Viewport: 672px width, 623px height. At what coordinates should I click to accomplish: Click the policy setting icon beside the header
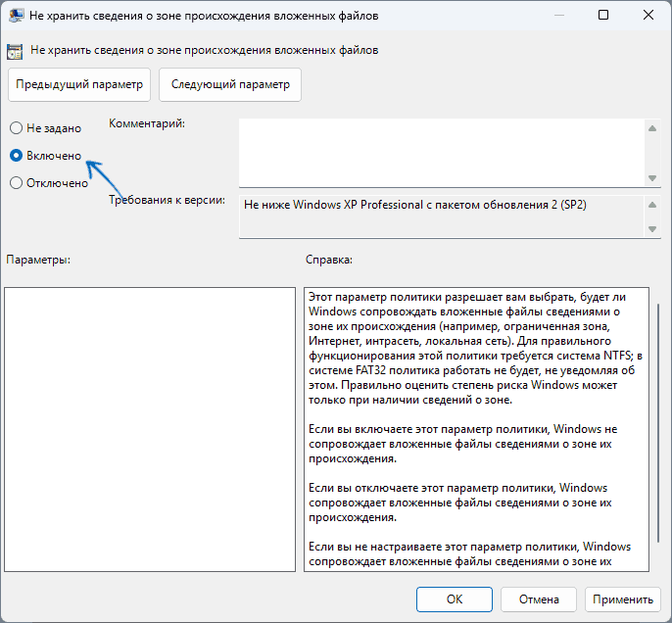pos(16,50)
